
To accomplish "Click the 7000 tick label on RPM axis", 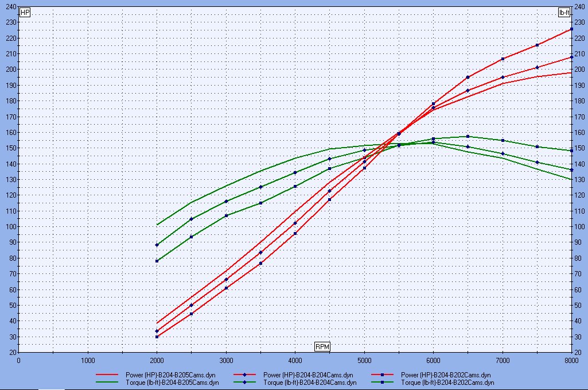I will click(x=503, y=361).
